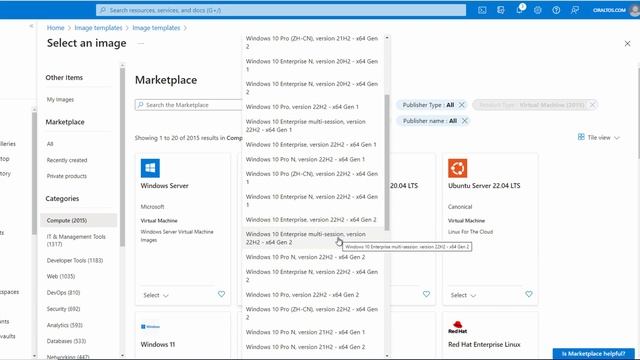Viewport: 640px width, 360px height.
Task: Choose Windows 10 Pro, version 22H2 Gen 2
Action: [313, 295]
